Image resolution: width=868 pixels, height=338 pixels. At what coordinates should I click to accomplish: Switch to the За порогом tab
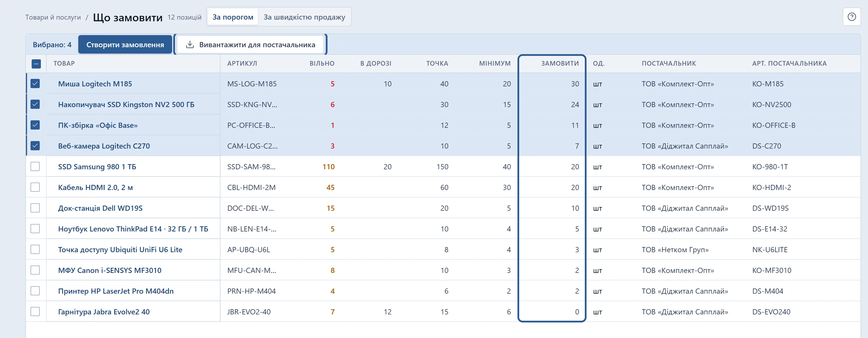tap(233, 17)
